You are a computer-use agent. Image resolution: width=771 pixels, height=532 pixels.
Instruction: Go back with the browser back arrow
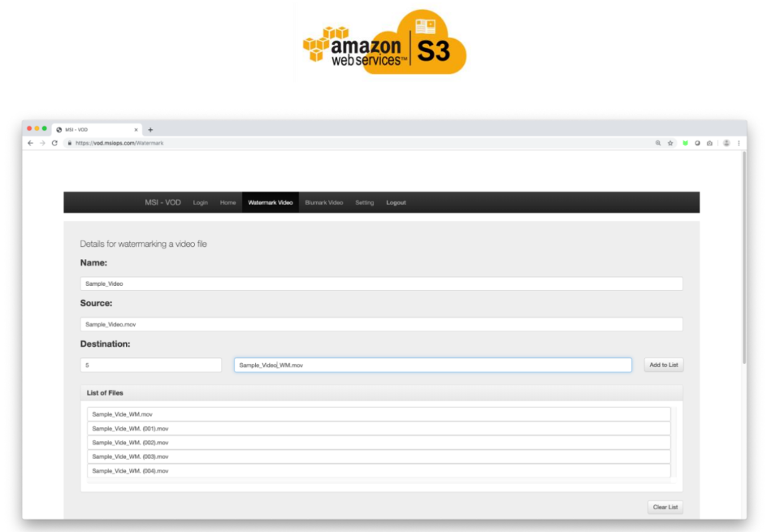pos(31,143)
